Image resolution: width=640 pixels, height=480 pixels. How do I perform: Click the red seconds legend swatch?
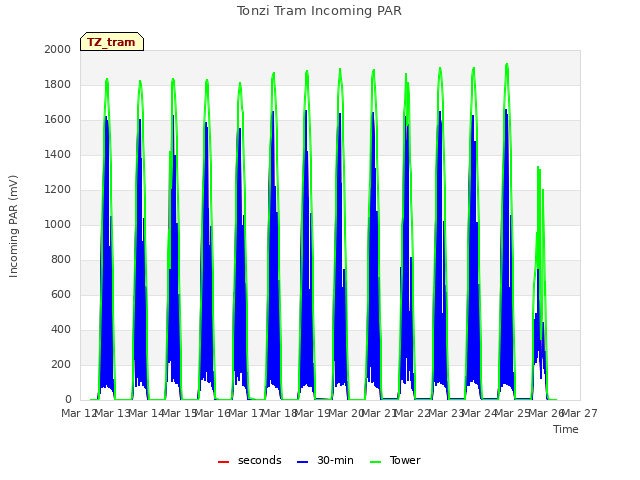pos(224,462)
